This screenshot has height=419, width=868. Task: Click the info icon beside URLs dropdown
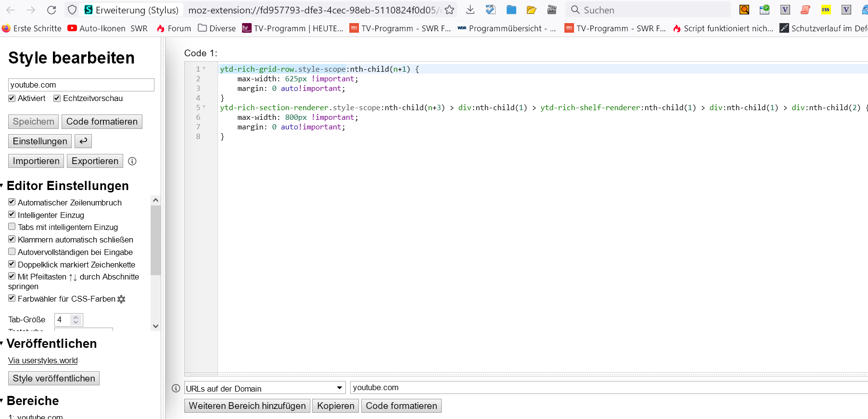pyautogui.click(x=176, y=388)
